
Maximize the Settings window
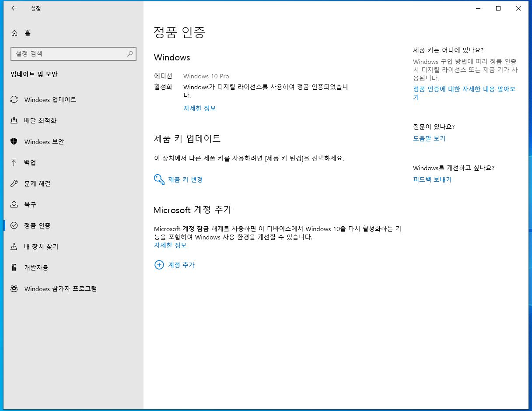pos(498,8)
